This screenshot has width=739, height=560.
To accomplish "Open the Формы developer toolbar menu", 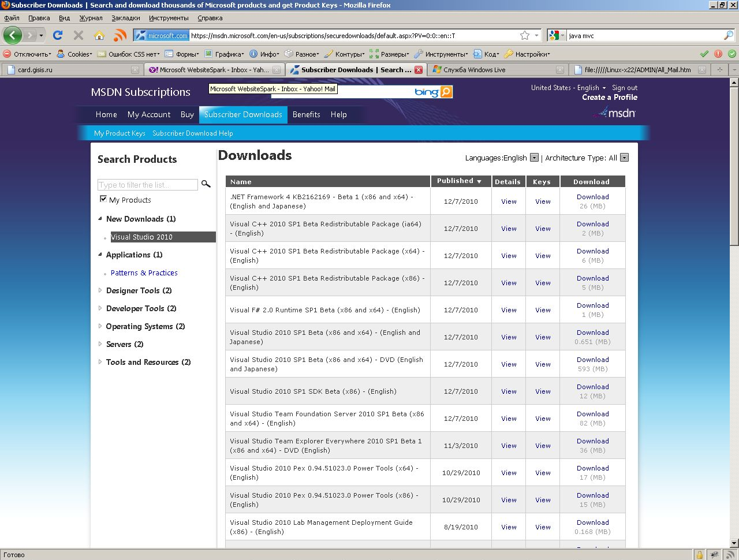I will click(182, 54).
